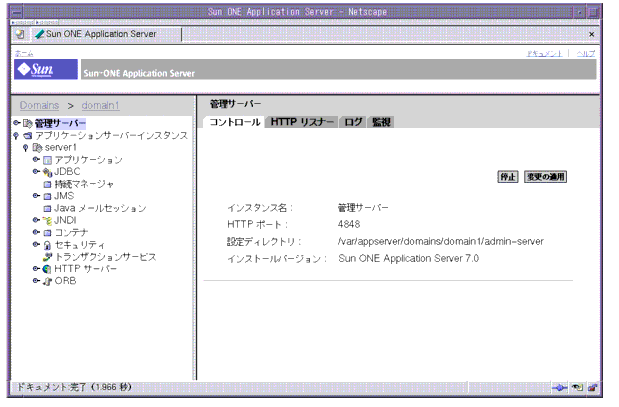Click the status bar middle icon
This screenshot has width=619, height=407.
577,388
